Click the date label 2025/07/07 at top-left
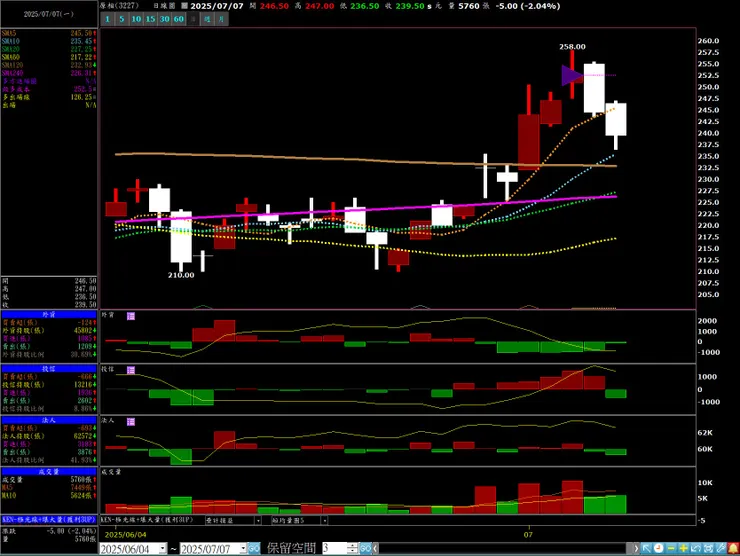 pyautogui.click(x=49, y=14)
